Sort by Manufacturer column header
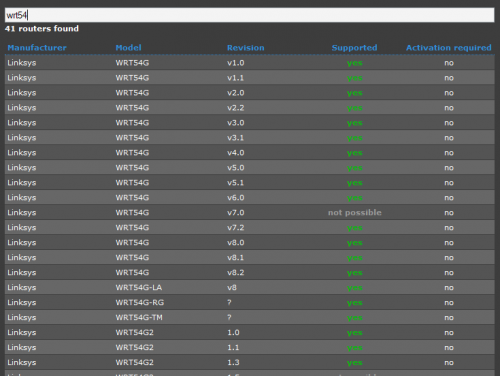 click(x=37, y=48)
